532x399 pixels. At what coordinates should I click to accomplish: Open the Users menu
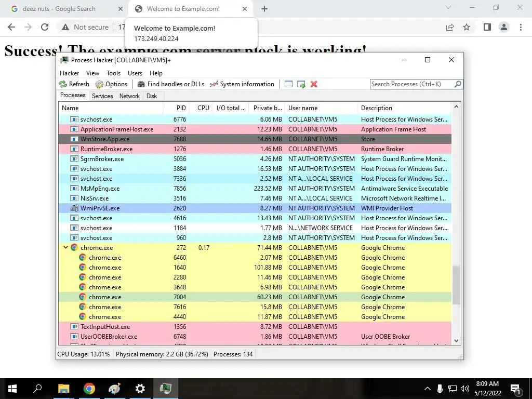pos(135,73)
